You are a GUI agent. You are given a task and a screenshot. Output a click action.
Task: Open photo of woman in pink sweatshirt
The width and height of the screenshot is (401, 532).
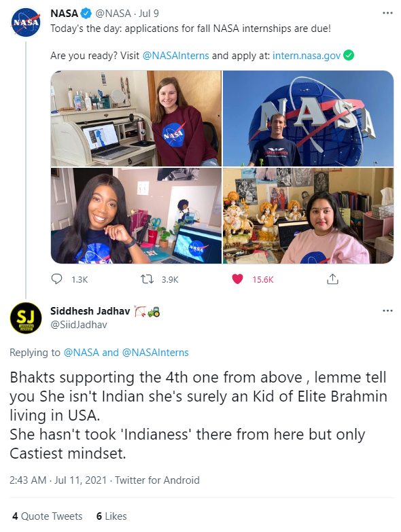click(308, 215)
